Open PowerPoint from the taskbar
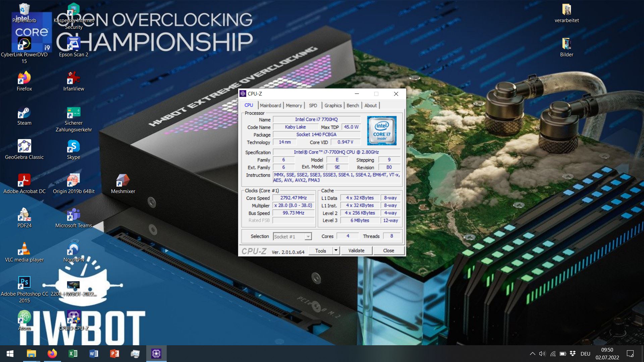 point(114,354)
